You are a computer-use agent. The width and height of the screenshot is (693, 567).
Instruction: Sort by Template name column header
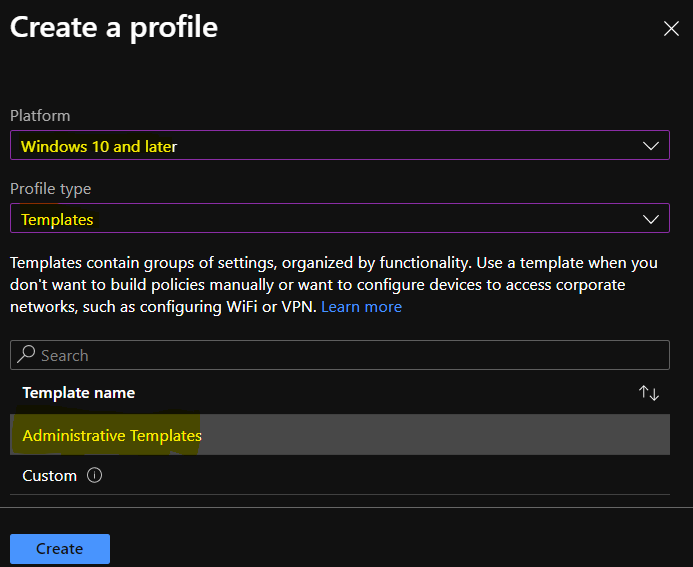tap(79, 393)
